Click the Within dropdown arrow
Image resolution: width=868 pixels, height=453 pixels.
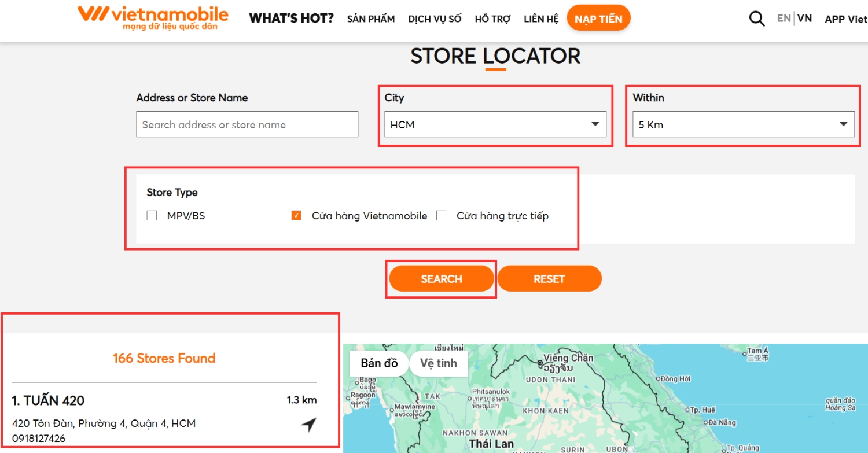843,124
